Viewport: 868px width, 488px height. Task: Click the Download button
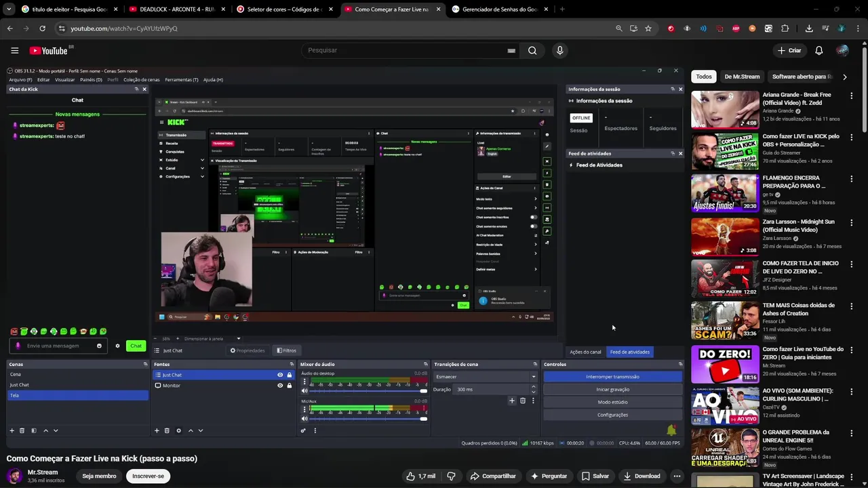[642, 476]
